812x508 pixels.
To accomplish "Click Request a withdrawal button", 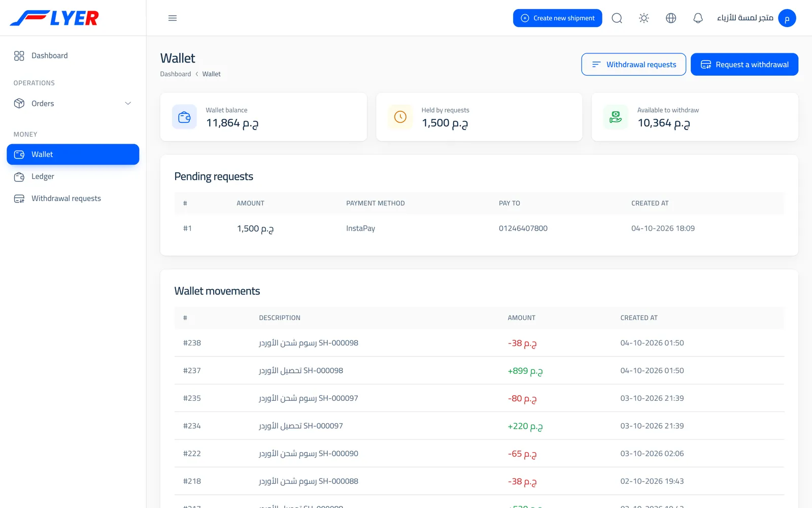I will pos(745,65).
